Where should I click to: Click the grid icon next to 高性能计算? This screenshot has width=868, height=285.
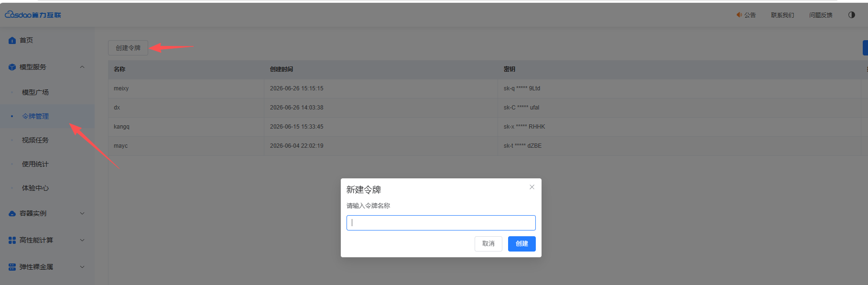(x=12, y=241)
